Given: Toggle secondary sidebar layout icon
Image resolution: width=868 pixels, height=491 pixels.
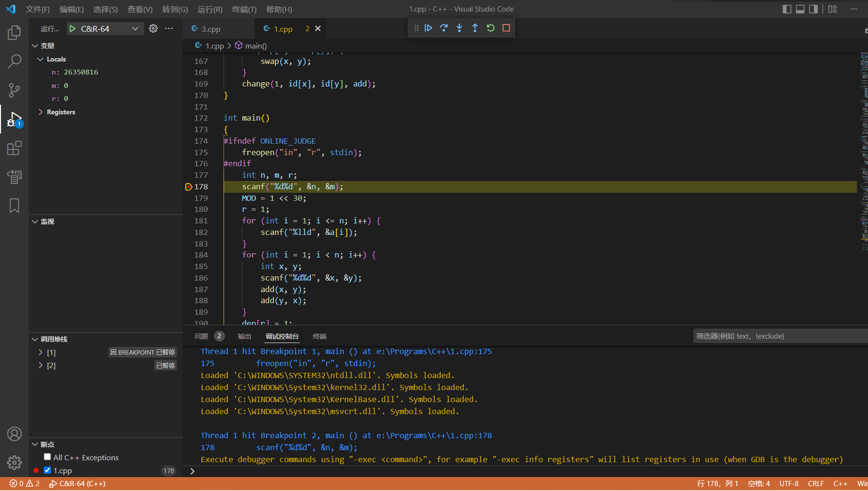Looking at the screenshot, I should tap(813, 9).
